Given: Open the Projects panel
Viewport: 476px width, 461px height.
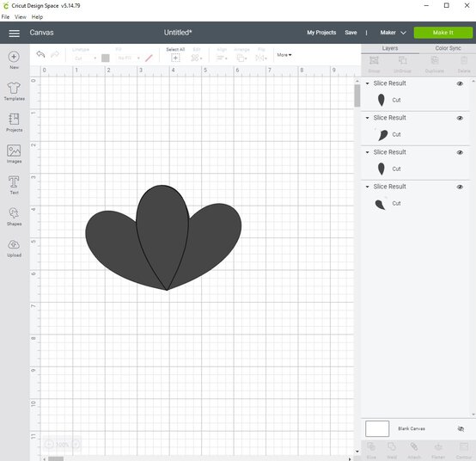Looking at the screenshot, I should (14, 122).
